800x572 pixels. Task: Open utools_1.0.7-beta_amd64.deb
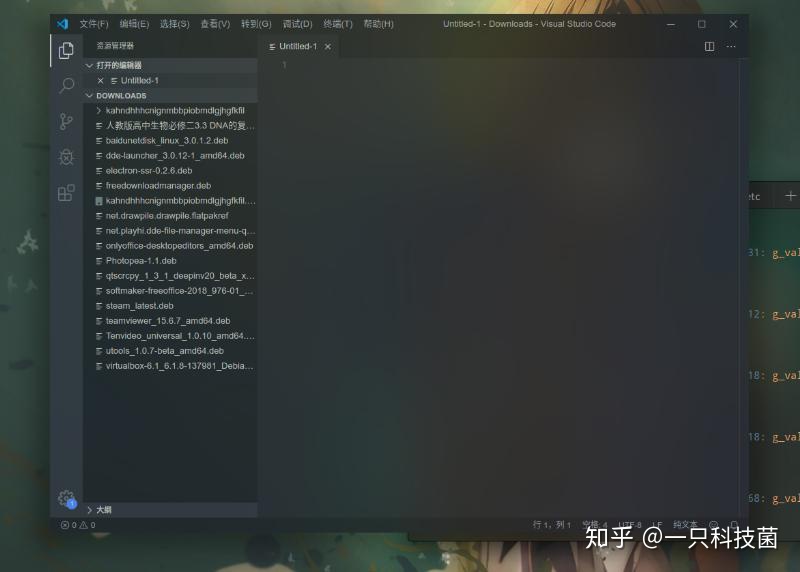pos(170,351)
